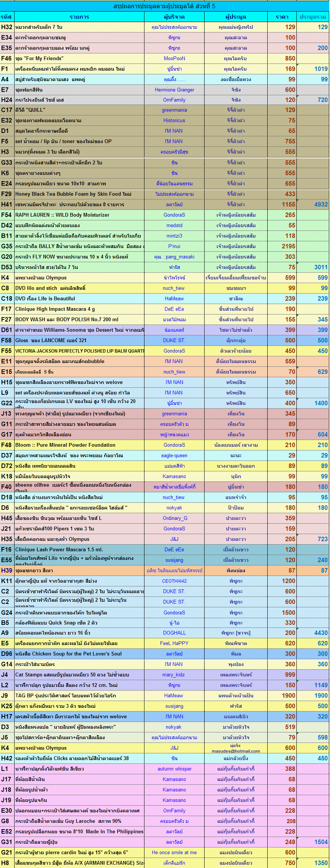330x868 pixels.
Task: Click the Guy Laroche bag item cell
Action: pyautogui.click(x=79, y=821)
